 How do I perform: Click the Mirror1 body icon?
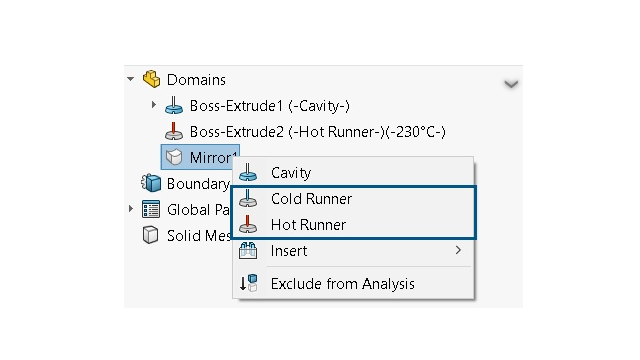coord(174,157)
